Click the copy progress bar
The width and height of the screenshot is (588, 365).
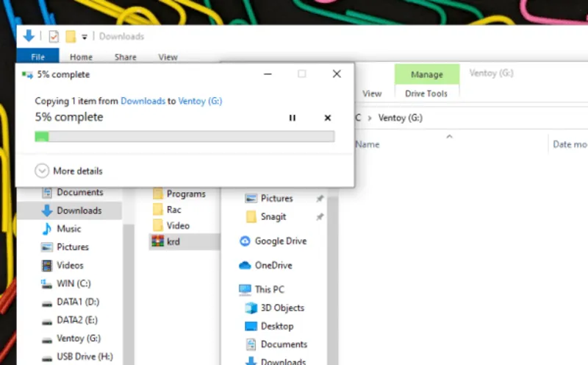[x=184, y=136]
